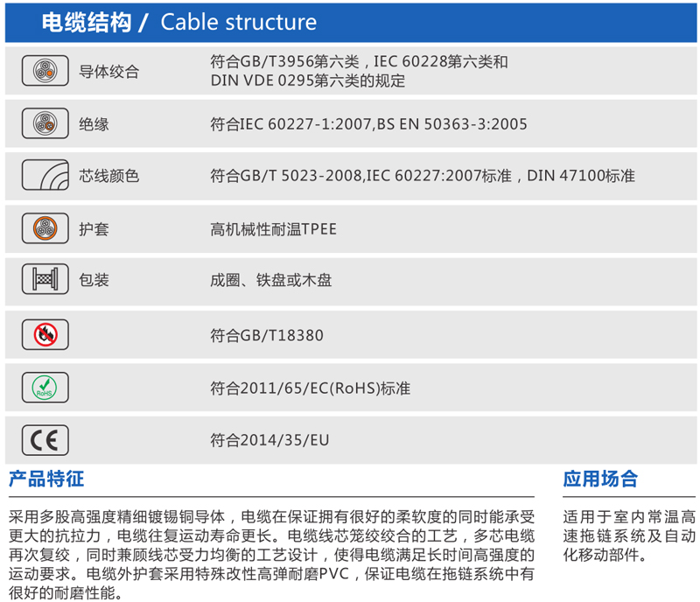Screen dimensions: 700x602
Task: Click the conductor stranding cable icon
Action: (x=45, y=72)
